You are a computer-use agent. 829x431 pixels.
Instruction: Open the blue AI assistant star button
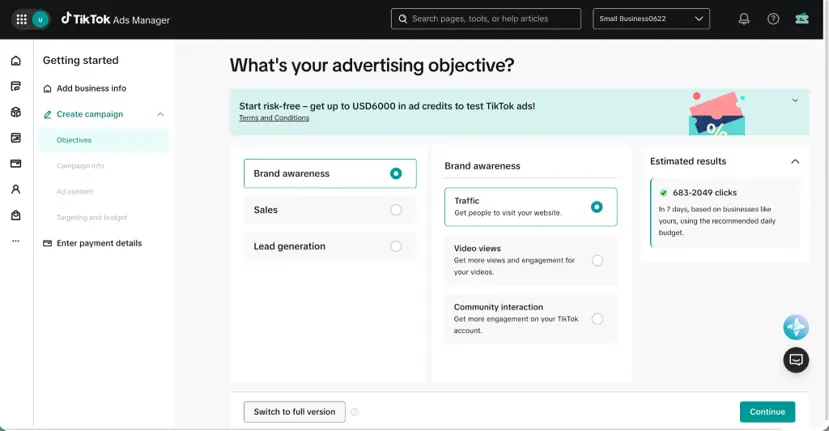tap(796, 327)
